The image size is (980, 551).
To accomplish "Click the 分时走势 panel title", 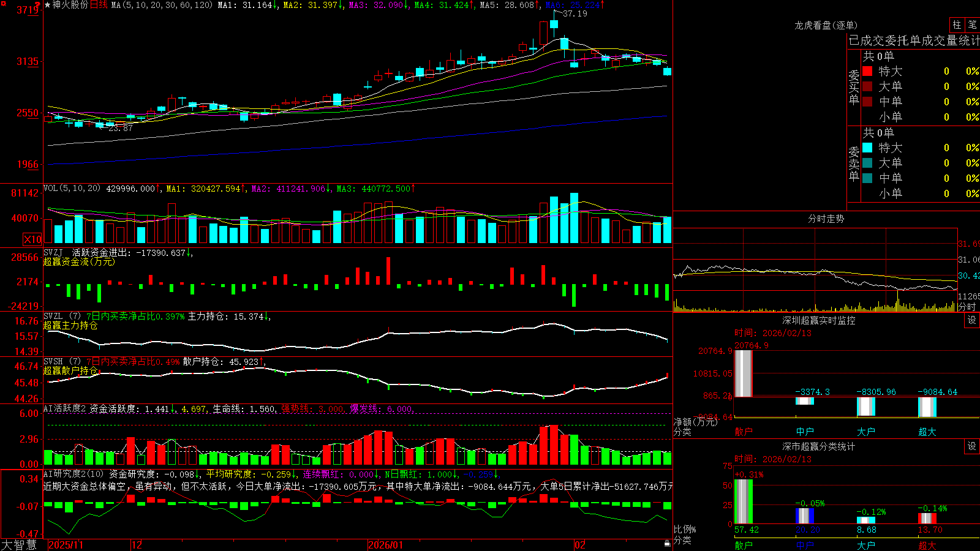I will click(x=826, y=219).
